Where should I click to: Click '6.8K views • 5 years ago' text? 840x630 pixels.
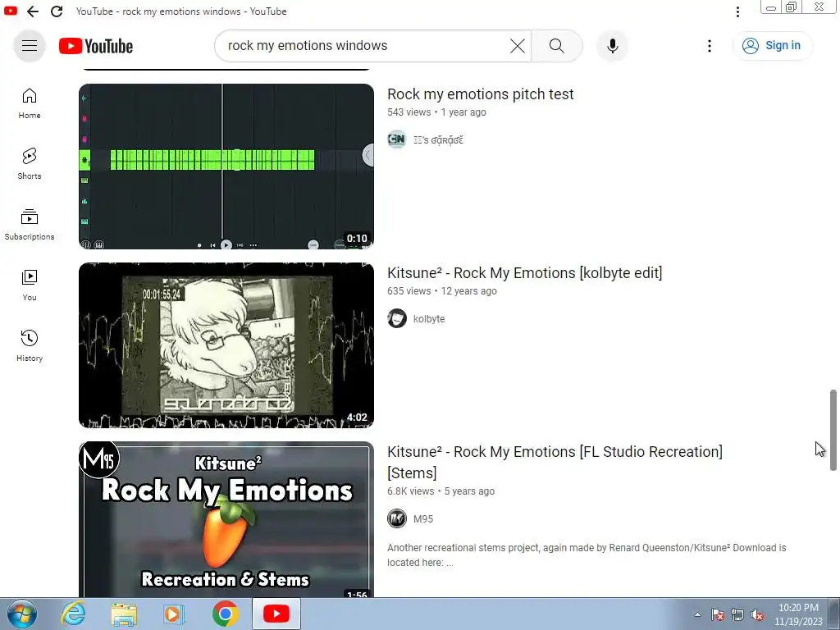(x=441, y=491)
